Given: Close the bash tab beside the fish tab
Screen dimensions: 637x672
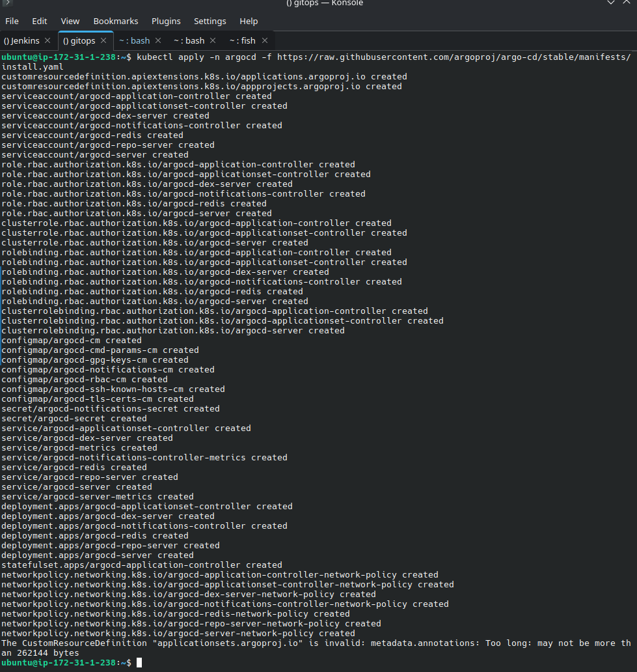Looking at the screenshot, I should 213,41.
